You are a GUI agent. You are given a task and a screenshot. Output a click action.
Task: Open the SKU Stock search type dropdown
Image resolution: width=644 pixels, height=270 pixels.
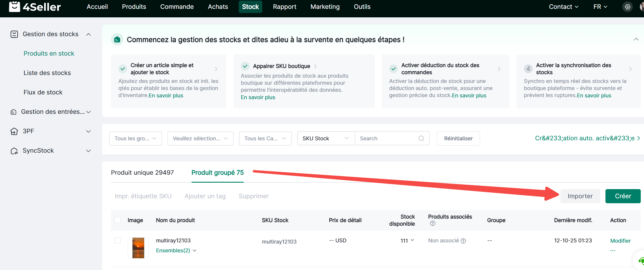point(326,139)
